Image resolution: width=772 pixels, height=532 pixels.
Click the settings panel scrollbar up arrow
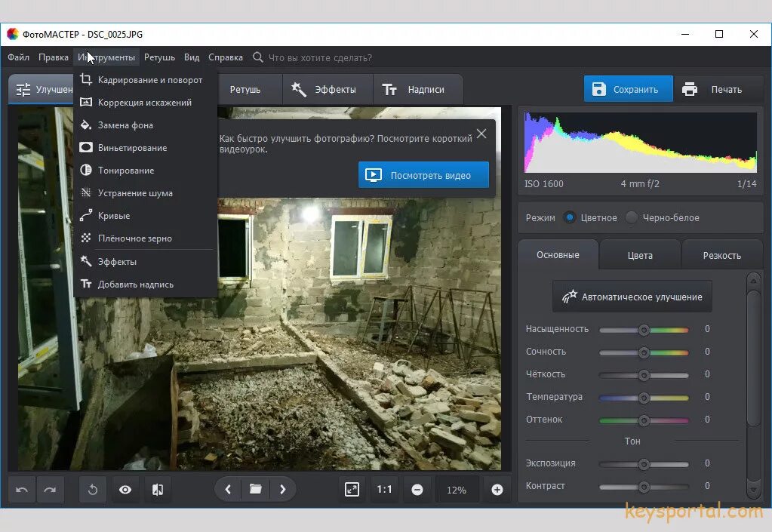[x=753, y=281]
